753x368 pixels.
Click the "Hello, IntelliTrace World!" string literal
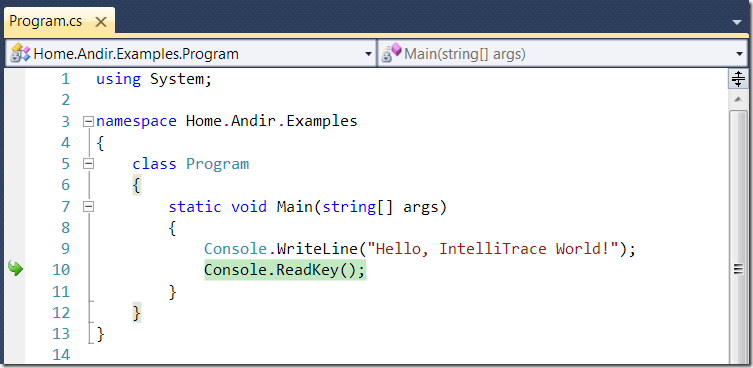click(x=492, y=249)
